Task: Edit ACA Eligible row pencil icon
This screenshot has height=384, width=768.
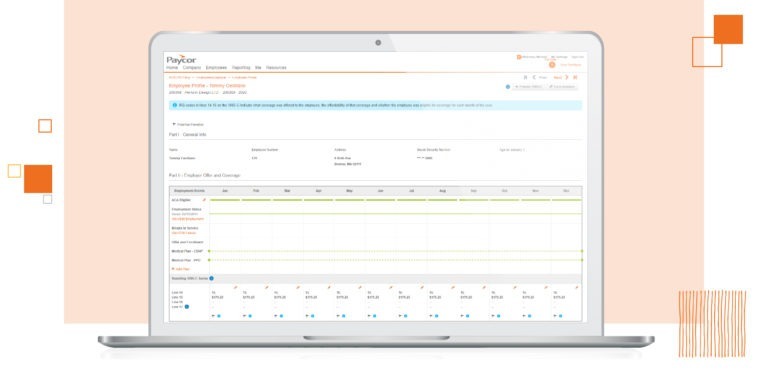Action: [x=204, y=200]
